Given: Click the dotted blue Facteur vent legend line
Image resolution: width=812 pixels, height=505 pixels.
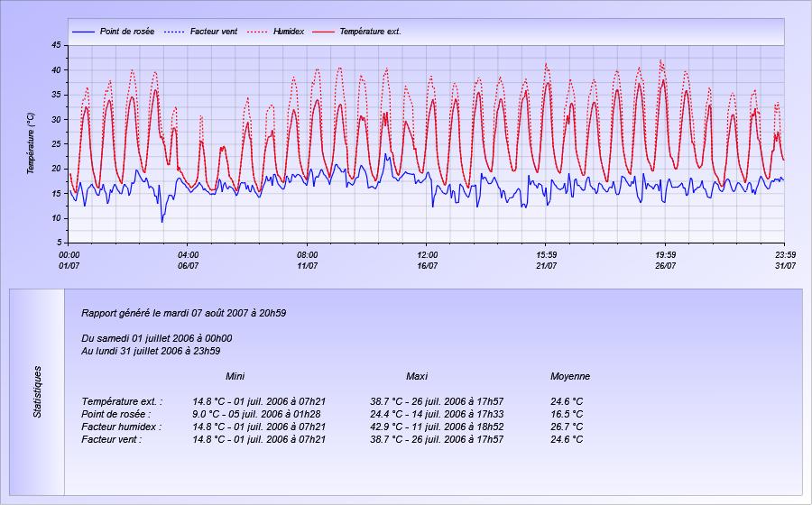Looking at the screenshot, I should pos(174,32).
